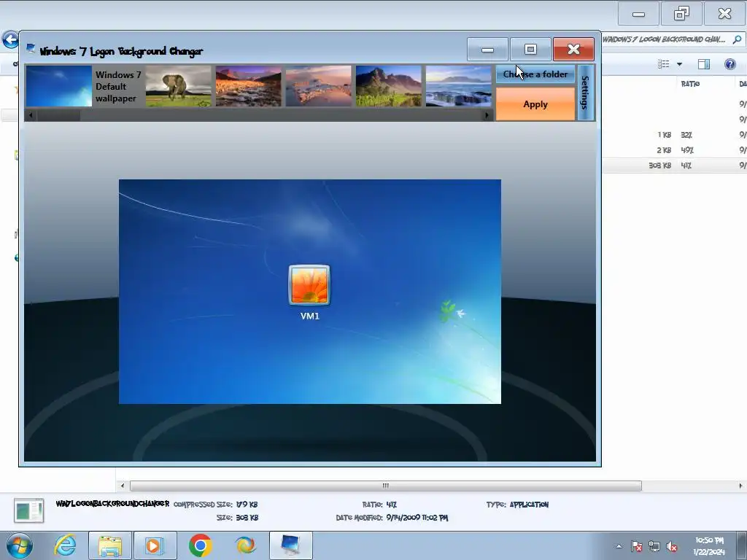Choose the ocean waves coastline wallpaper
This screenshot has width=747, height=560.
pyautogui.click(x=458, y=86)
